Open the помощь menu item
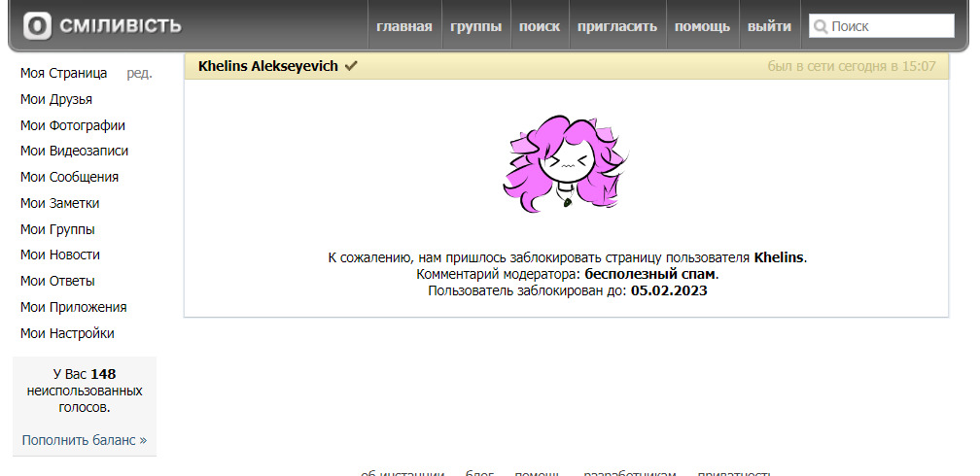The image size is (980, 476). [x=703, y=26]
